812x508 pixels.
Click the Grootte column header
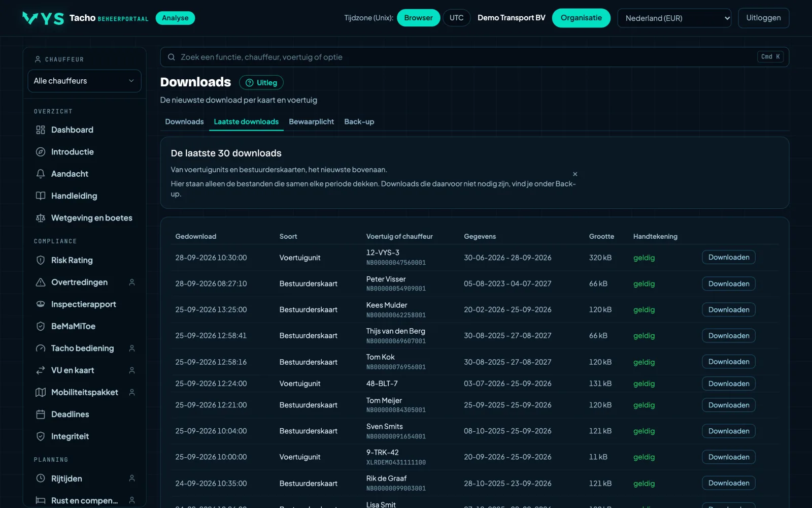(x=601, y=237)
